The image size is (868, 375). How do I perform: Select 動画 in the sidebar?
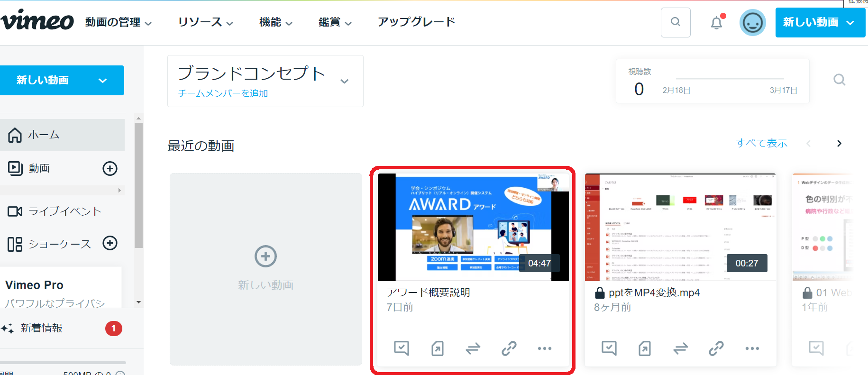coord(39,168)
